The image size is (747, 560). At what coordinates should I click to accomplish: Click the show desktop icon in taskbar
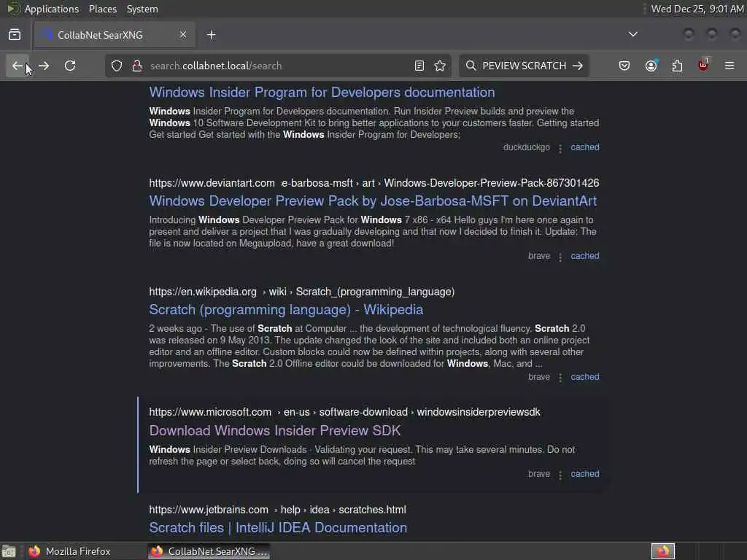[x=9, y=551]
